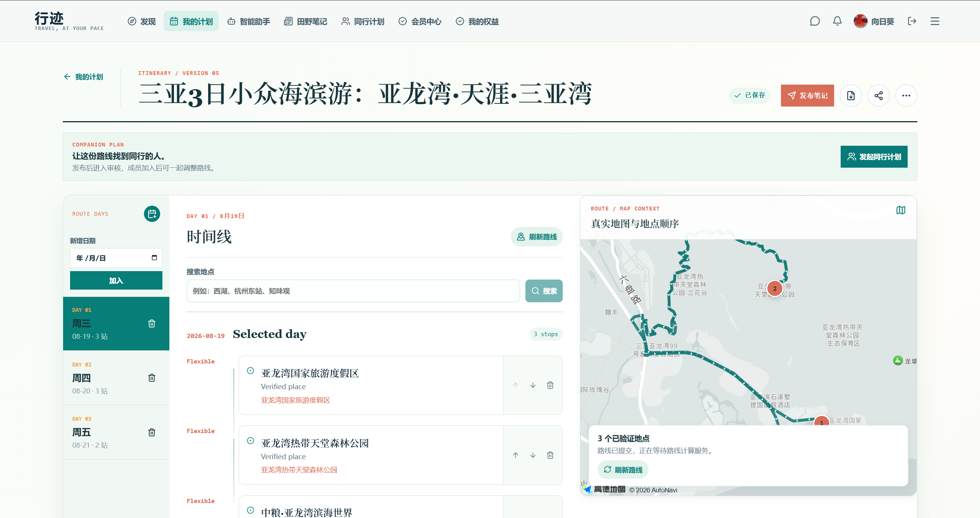
Task: Move 亚龙湾热带天堂森林公园 stop down
Action: click(x=533, y=455)
